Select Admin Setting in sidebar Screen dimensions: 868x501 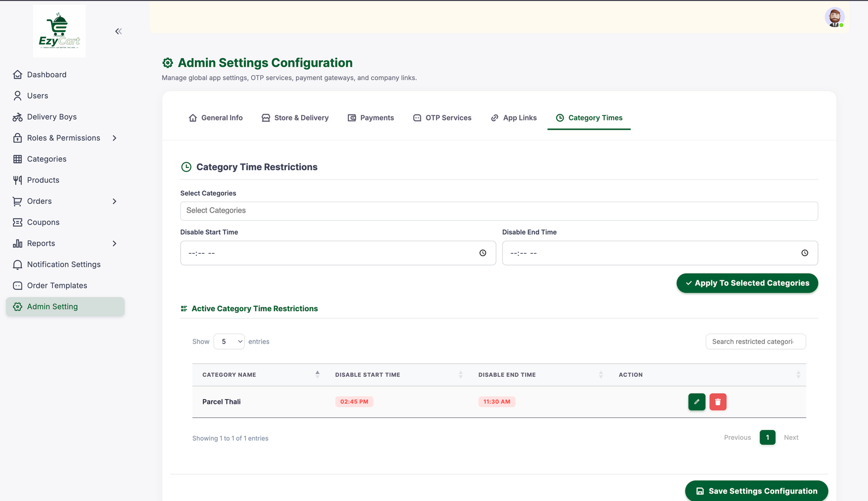[65, 307]
